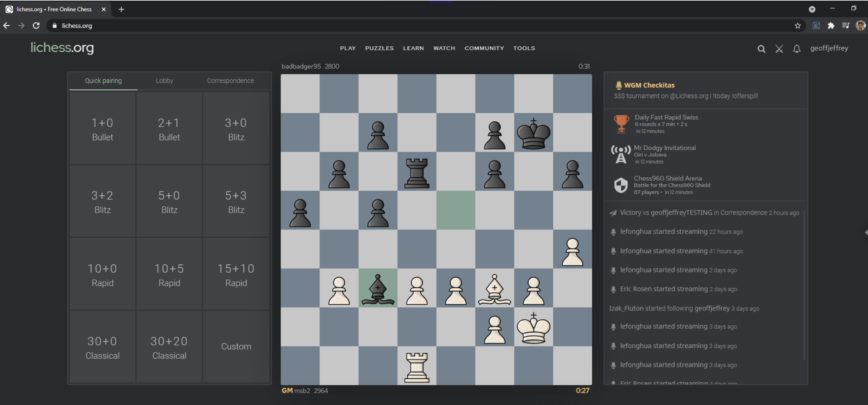Bookmark this page with star
Image resolution: width=868 pixels, height=405 pixels.
(798, 26)
